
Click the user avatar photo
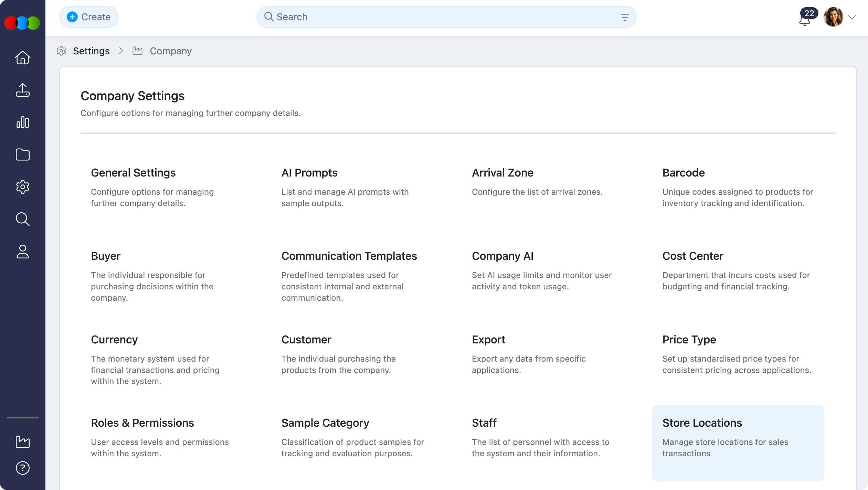[x=833, y=17]
